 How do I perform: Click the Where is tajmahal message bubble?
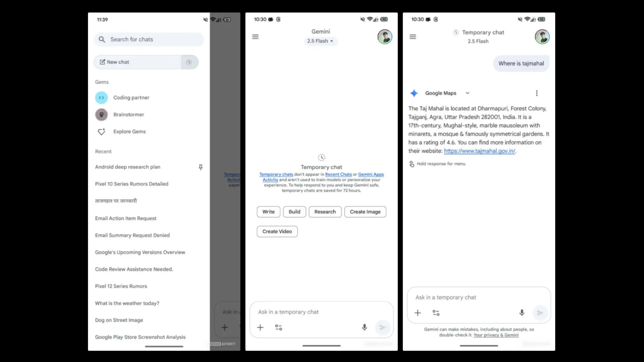click(x=521, y=63)
